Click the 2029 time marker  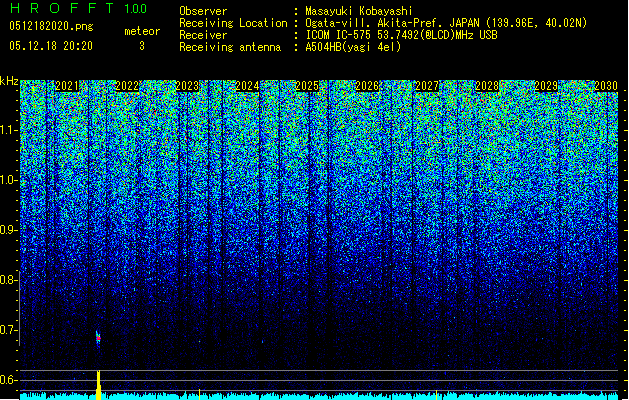click(546, 86)
